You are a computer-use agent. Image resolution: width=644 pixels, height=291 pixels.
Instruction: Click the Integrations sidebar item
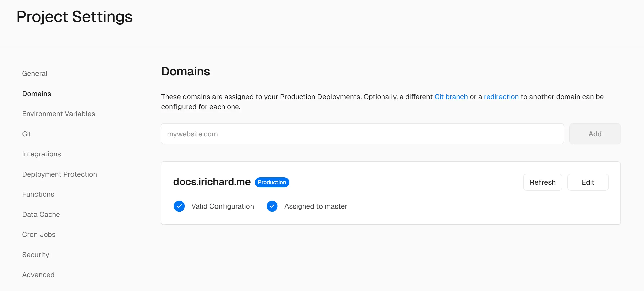click(42, 154)
